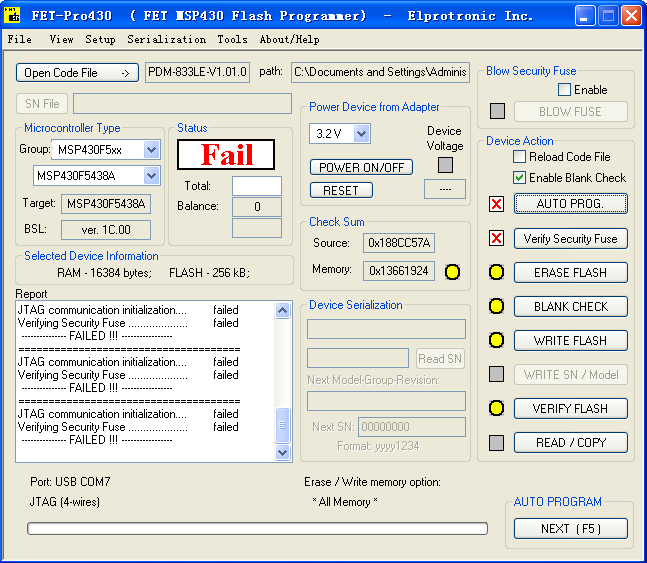The height and width of the screenshot is (563, 647).
Task: Open the File menu
Action: pyautogui.click(x=19, y=39)
